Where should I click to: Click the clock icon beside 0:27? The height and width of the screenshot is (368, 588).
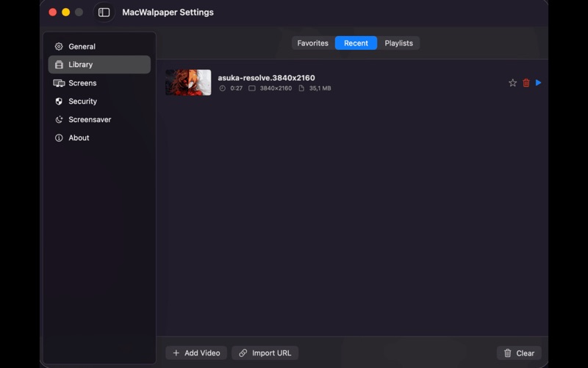click(x=223, y=88)
